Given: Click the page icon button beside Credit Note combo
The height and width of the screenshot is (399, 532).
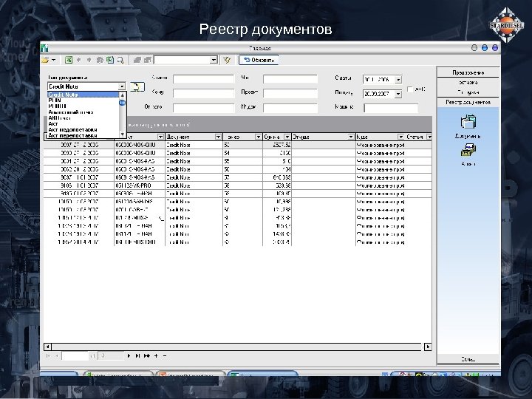Looking at the screenshot, I should [136, 87].
